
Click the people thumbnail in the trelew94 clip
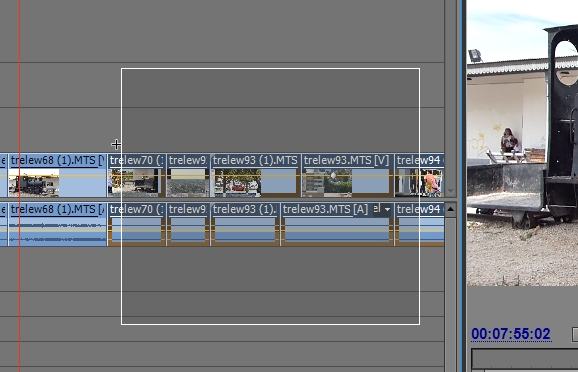click(431, 182)
